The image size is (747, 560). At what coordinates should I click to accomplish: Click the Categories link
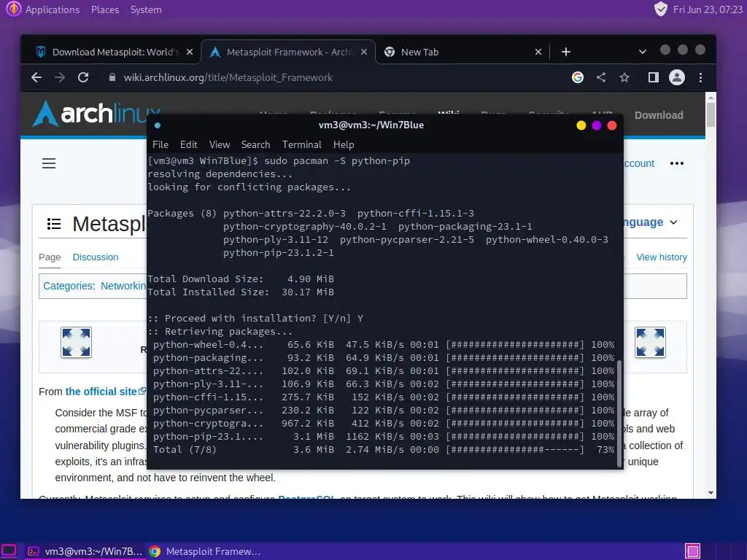tap(68, 286)
